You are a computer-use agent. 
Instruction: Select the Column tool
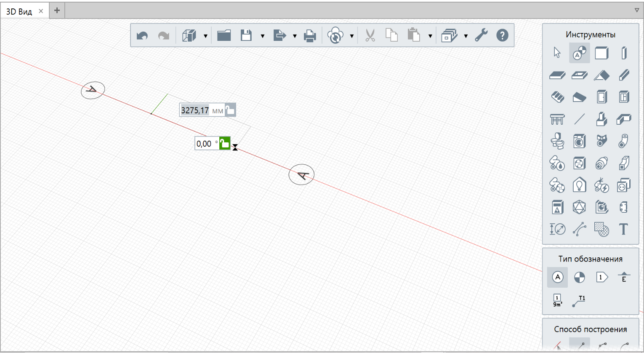(624, 53)
